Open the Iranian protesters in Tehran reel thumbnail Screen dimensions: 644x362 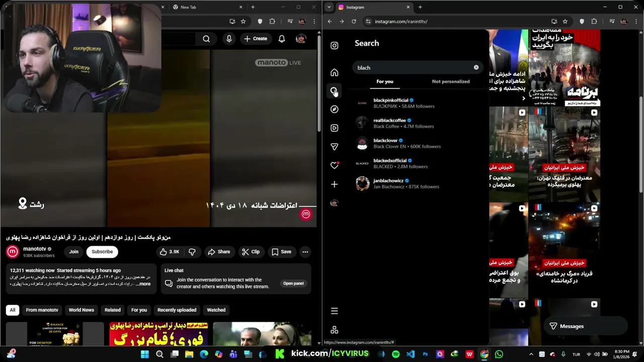564,154
